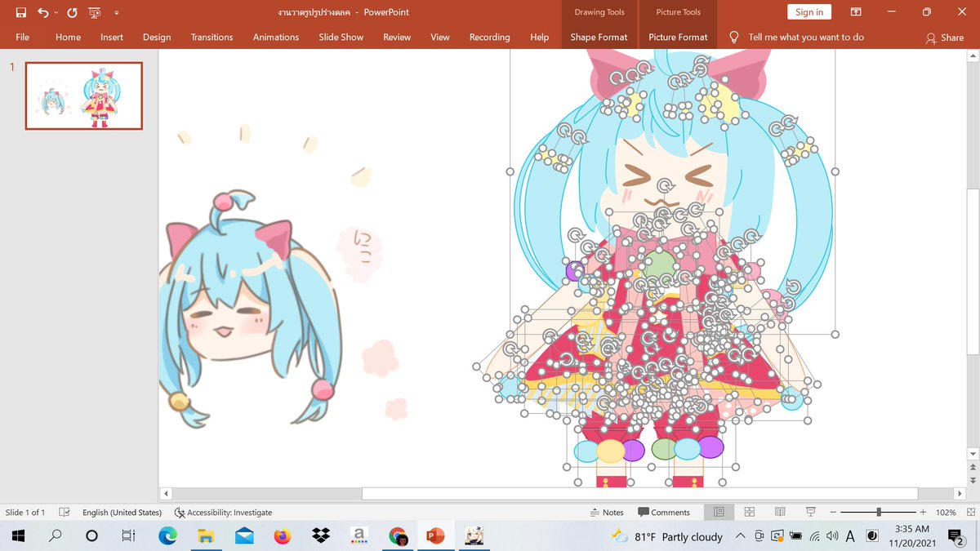980x551 pixels.
Task: Show hidden system tray icons
Action: pos(740,536)
